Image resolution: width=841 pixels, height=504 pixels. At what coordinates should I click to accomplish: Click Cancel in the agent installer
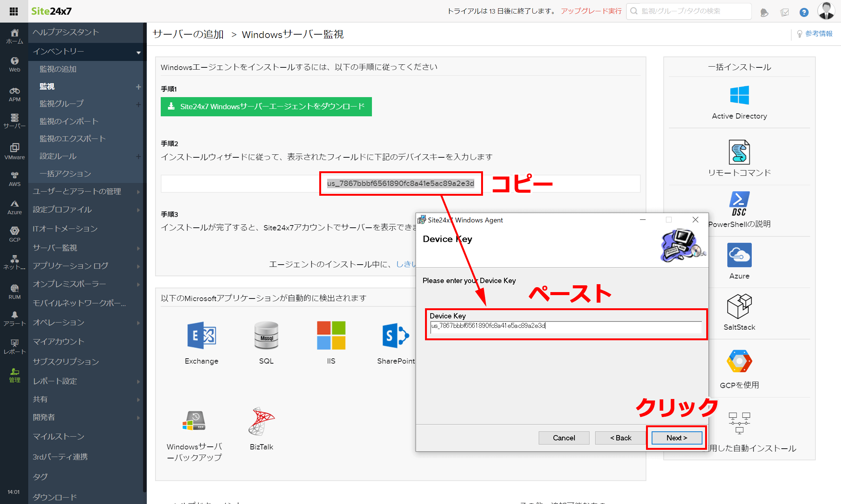click(564, 438)
